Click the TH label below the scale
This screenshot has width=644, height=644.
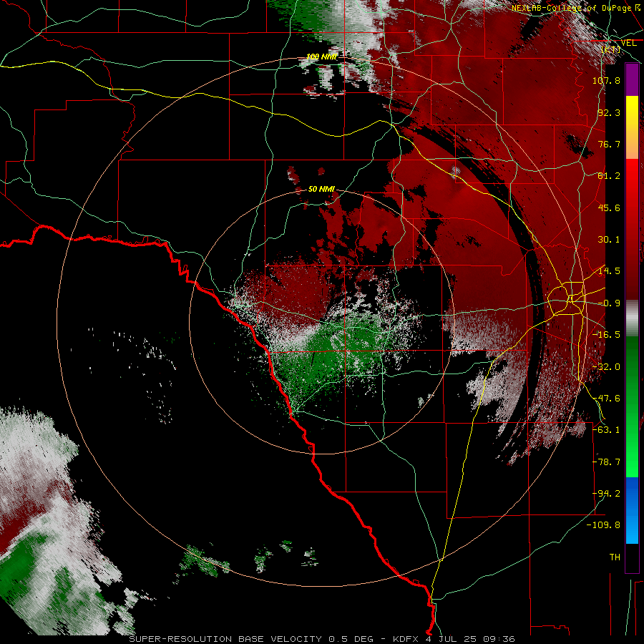(x=615, y=557)
